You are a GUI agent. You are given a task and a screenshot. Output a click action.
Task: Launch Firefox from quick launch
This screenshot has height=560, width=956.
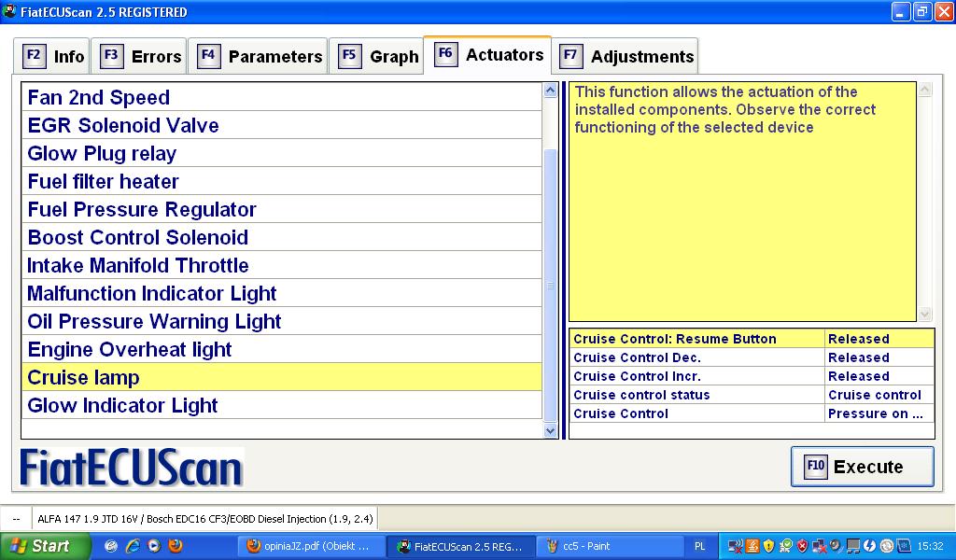click(176, 546)
